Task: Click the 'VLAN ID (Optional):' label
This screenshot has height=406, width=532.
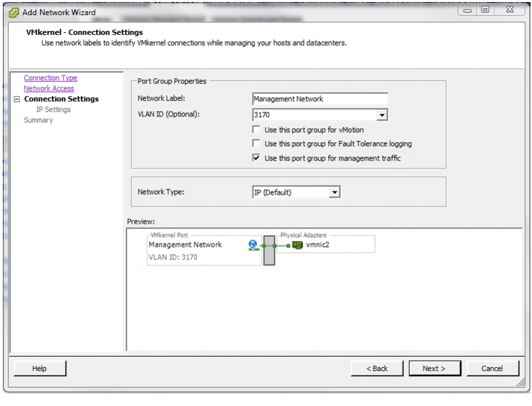Action: coord(168,114)
